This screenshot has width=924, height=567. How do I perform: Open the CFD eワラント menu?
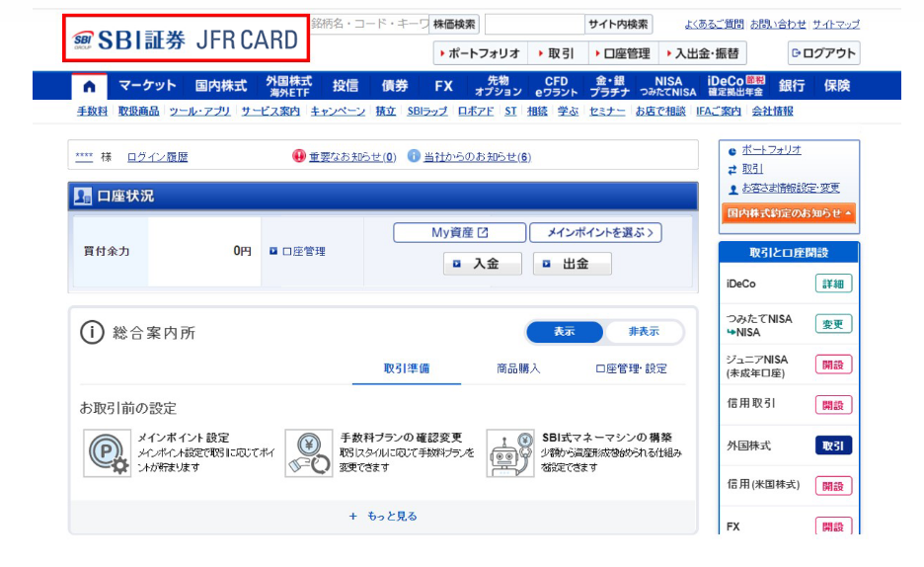pos(557,86)
